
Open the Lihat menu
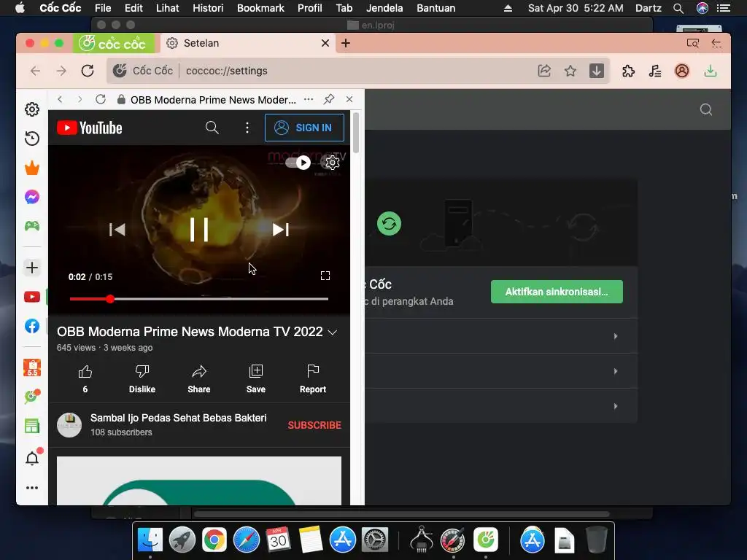pyautogui.click(x=167, y=8)
